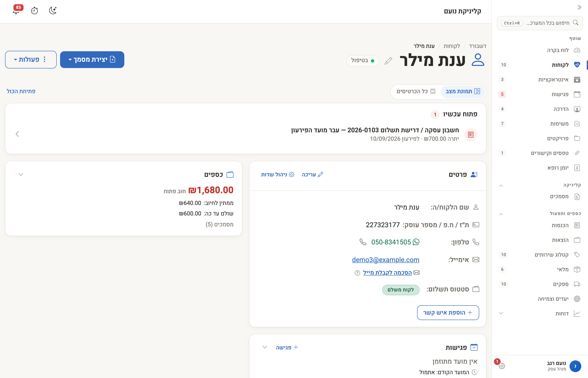Open קטלוג שירותים in the sidebar
Viewport: 588px width, 378px height.
point(540,255)
